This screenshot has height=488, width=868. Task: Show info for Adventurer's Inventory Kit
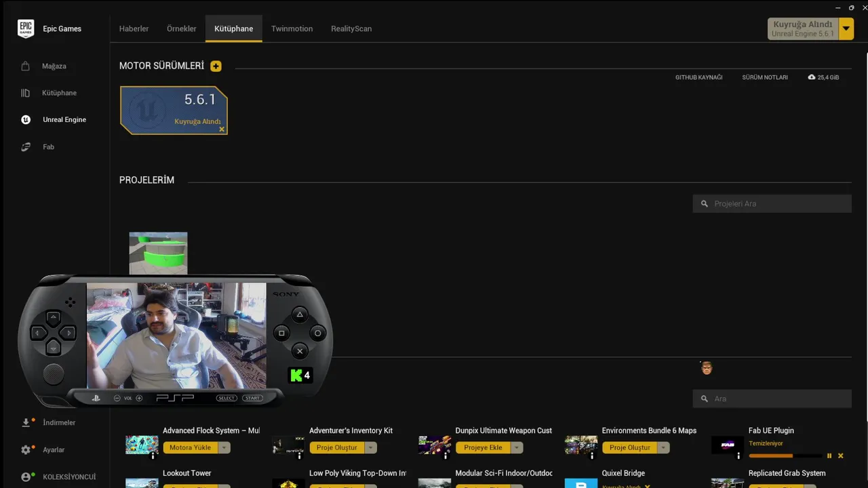(x=300, y=456)
